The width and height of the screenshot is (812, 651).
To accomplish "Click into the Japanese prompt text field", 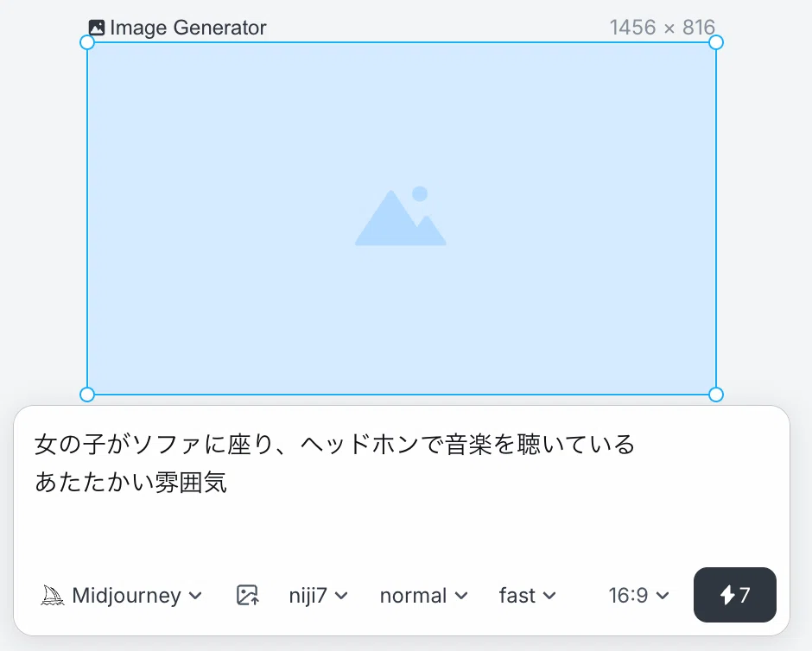I will 402,486.
